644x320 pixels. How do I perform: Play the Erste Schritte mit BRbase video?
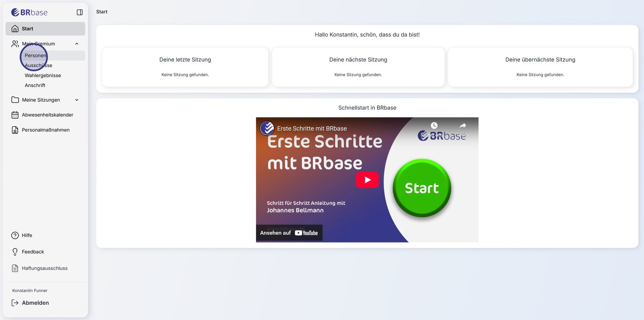click(367, 180)
